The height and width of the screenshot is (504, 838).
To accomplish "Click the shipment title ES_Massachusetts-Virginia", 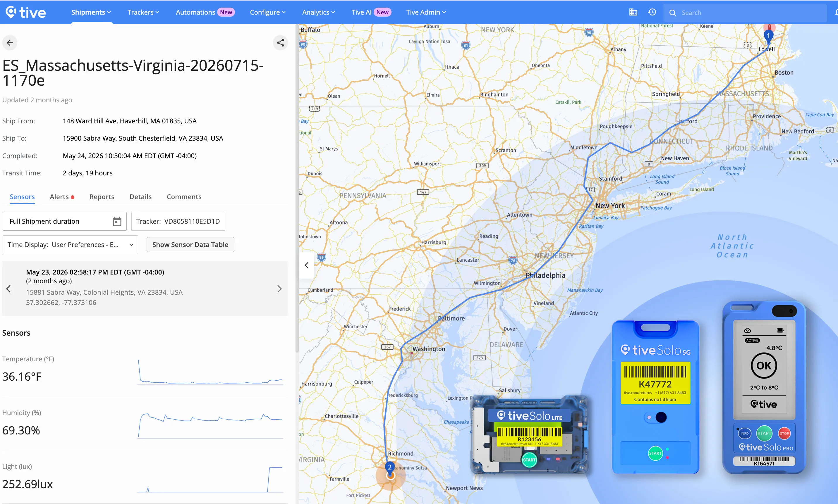I will point(133,73).
